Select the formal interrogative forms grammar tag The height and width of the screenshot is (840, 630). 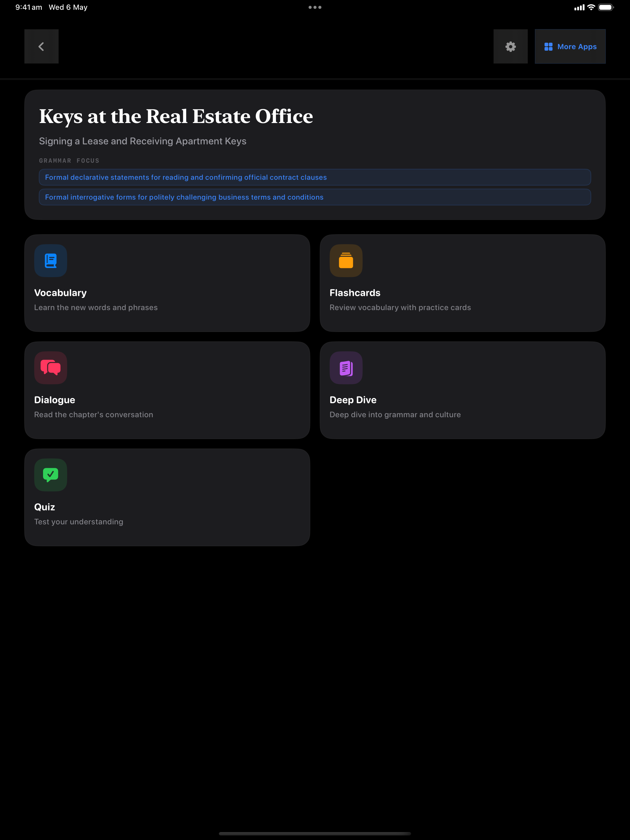coord(315,197)
